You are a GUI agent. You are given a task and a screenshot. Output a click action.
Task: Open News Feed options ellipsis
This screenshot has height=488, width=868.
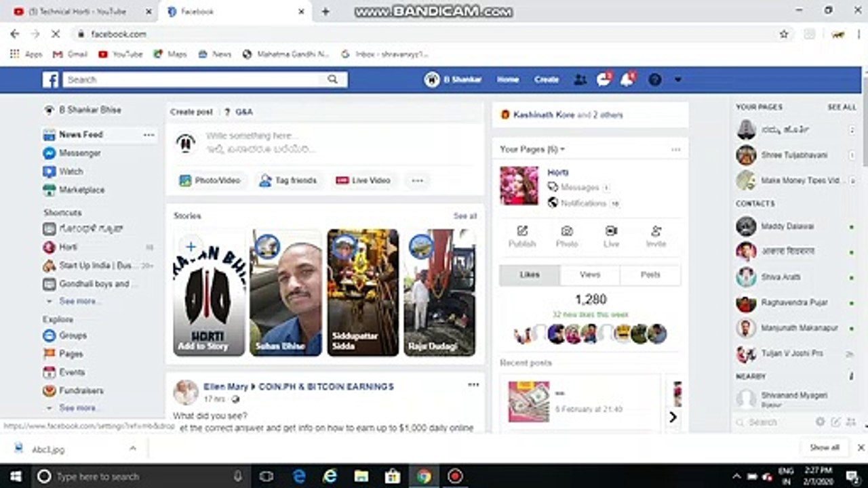click(x=149, y=135)
